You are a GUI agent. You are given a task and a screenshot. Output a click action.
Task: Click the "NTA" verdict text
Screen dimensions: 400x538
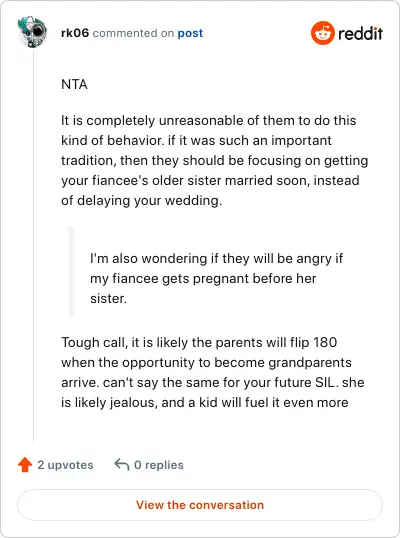pos(74,84)
